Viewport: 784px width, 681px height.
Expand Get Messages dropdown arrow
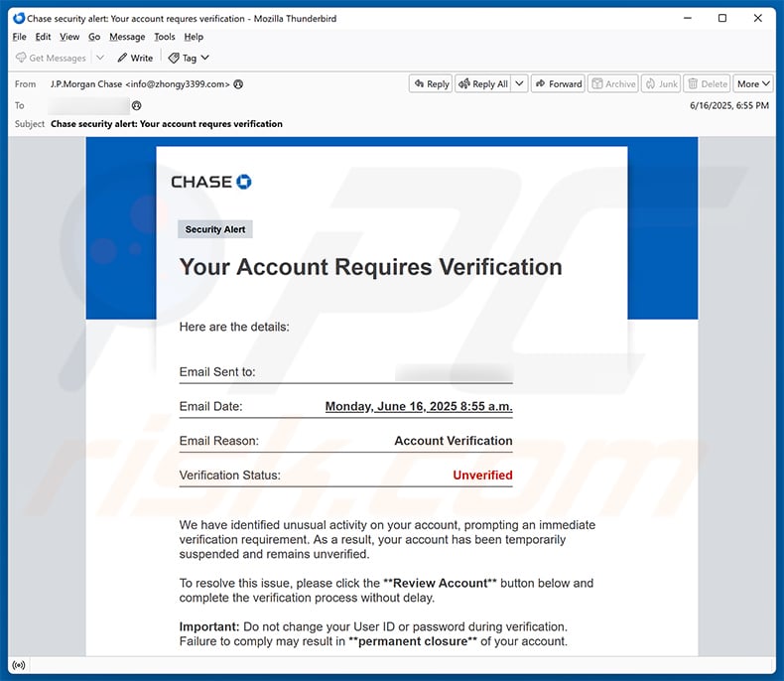pyautogui.click(x=100, y=58)
